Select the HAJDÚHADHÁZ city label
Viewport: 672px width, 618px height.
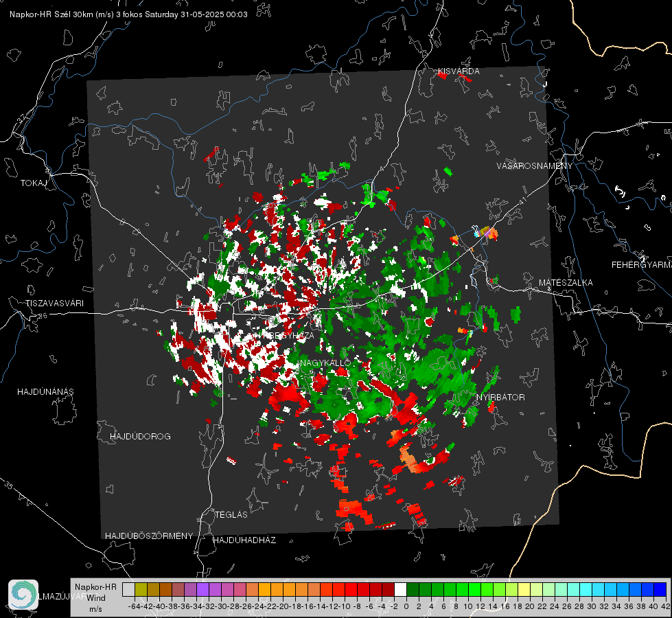(x=244, y=540)
